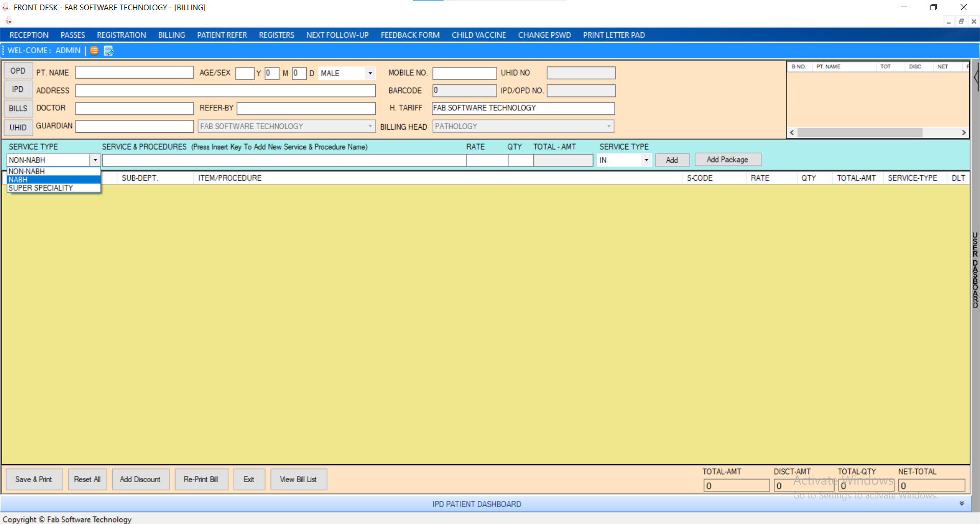Open the BILLING menu
The width and height of the screenshot is (980, 524).
tap(171, 35)
